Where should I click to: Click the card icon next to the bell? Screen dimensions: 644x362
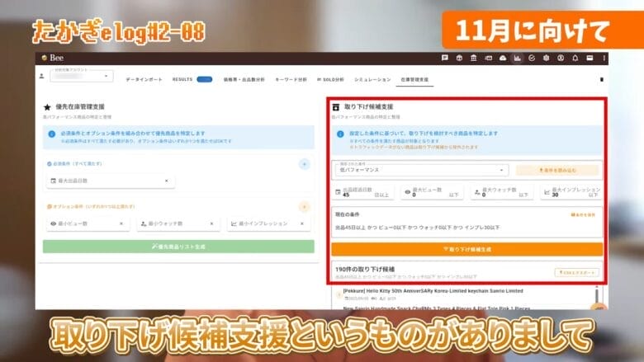590,59
